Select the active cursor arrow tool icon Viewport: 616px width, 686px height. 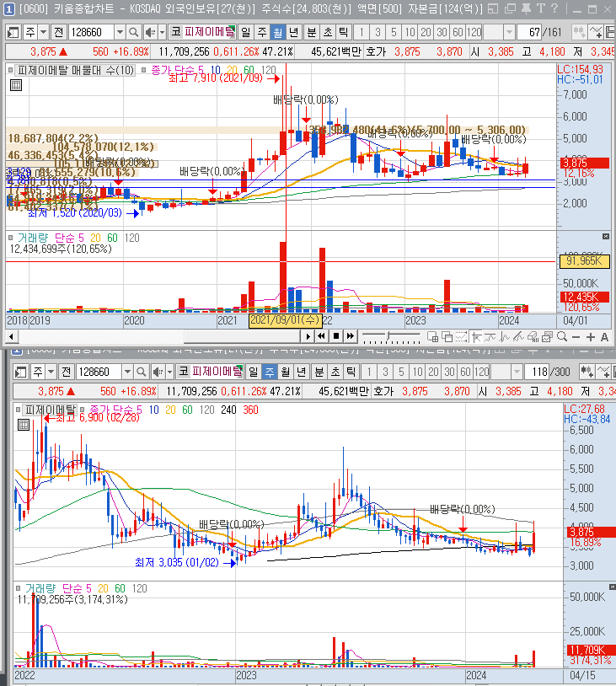click(x=476, y=337)
